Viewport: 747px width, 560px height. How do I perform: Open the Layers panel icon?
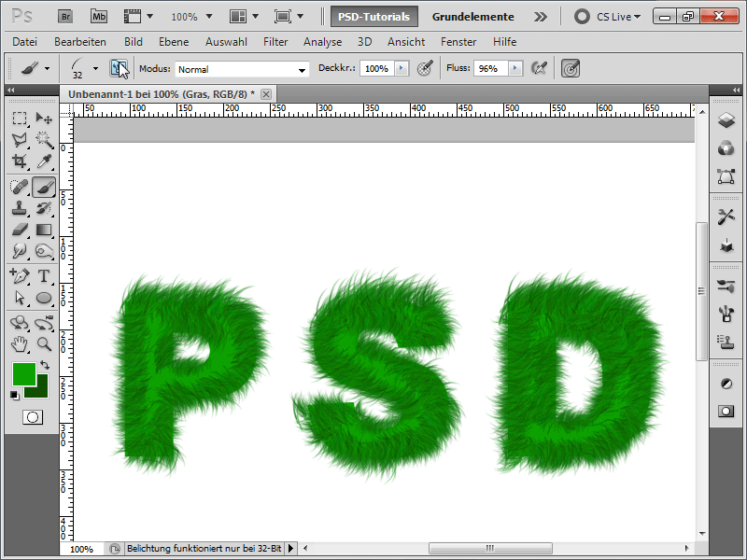pyautogui.click(x=726, y=120)
